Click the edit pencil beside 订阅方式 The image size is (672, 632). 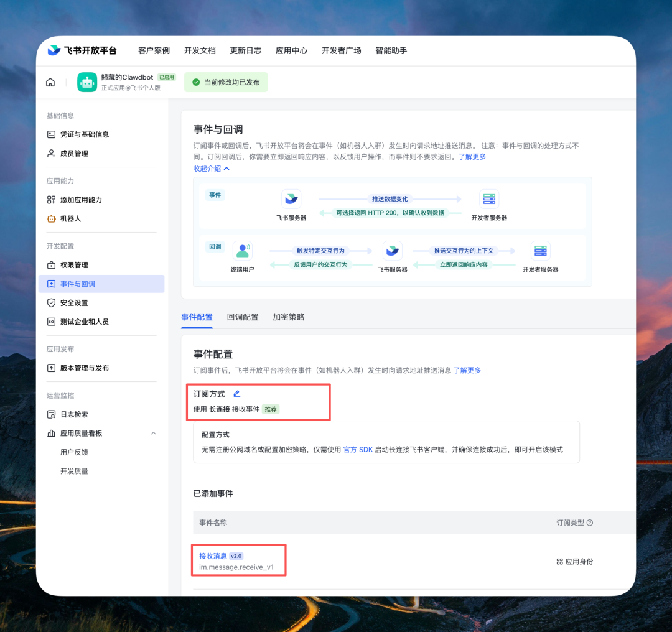(238, 393)
